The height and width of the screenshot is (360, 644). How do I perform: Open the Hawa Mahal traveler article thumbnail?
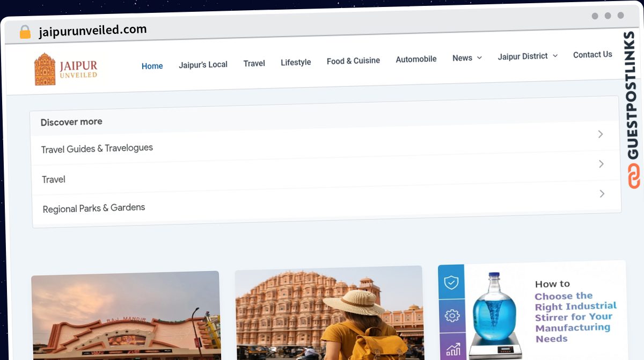pos(329,313)
